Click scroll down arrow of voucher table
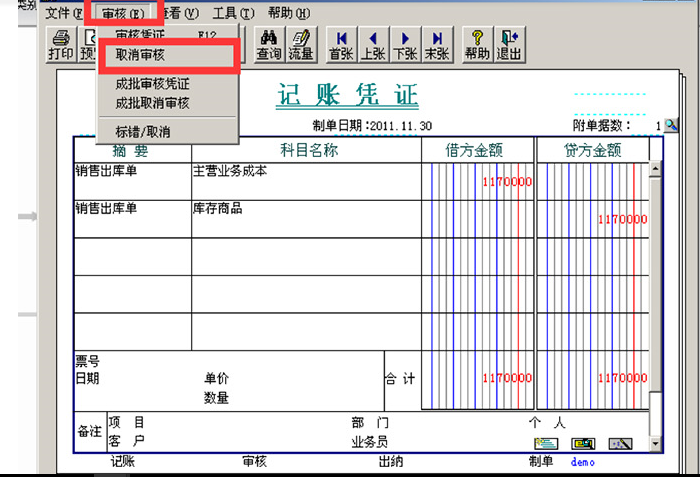Viewport: 700px width, 477px height. point(655,443)
